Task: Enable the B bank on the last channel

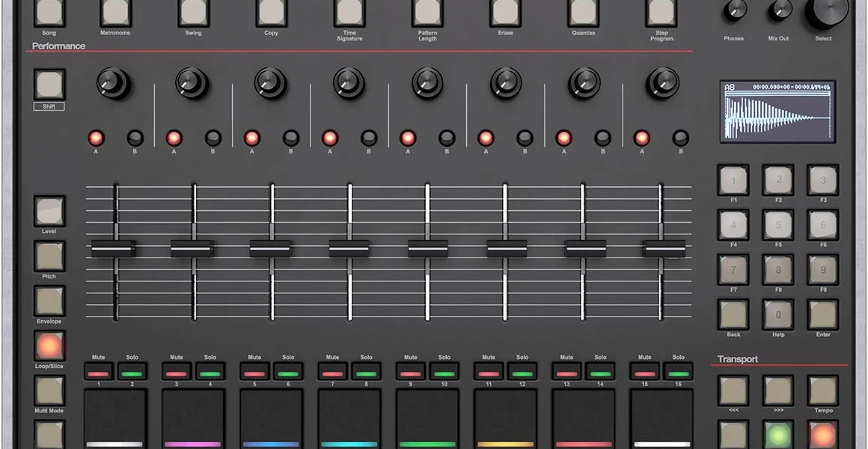Action: [x=680, y=138]
